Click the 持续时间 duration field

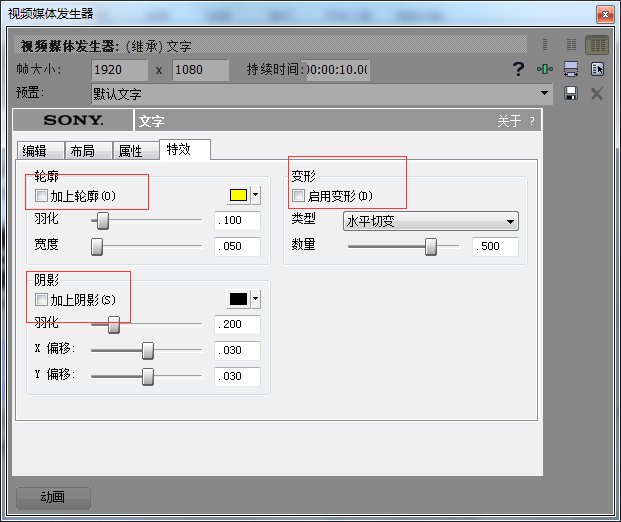click(338, 70)
